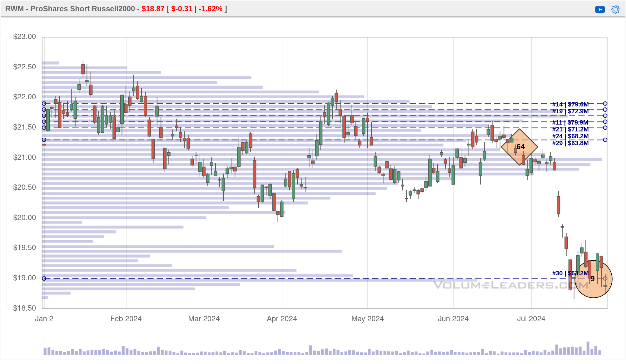
Task: Click the right endpoint circle of the #29 level line
Action: click(x=605, y=140)
